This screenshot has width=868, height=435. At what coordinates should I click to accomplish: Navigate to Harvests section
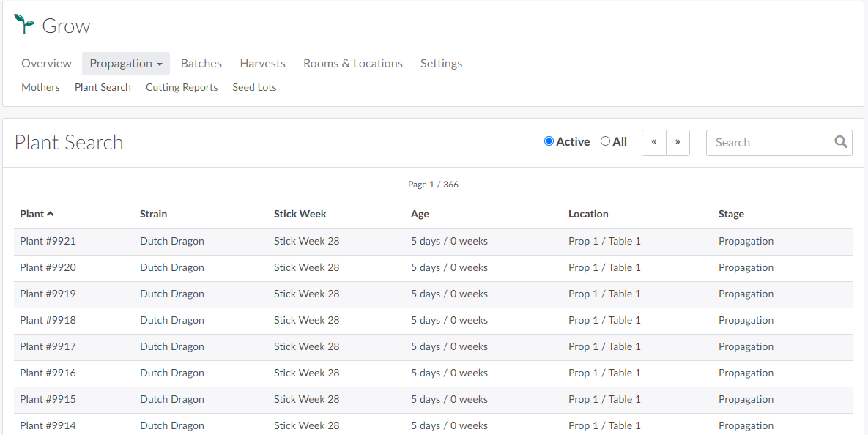click(262, 64)
